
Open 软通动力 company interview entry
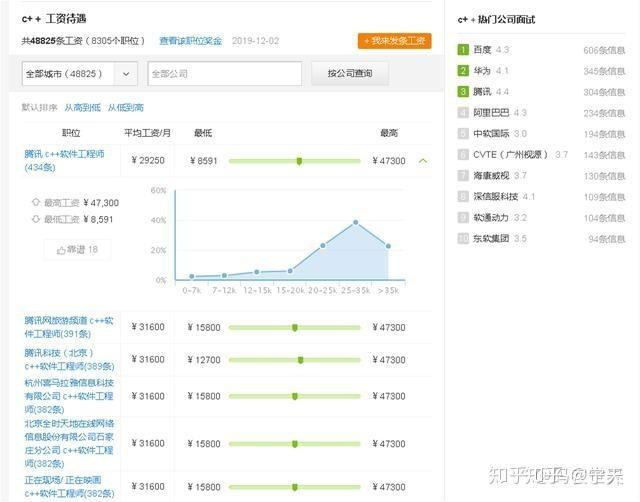click(491, 218)
